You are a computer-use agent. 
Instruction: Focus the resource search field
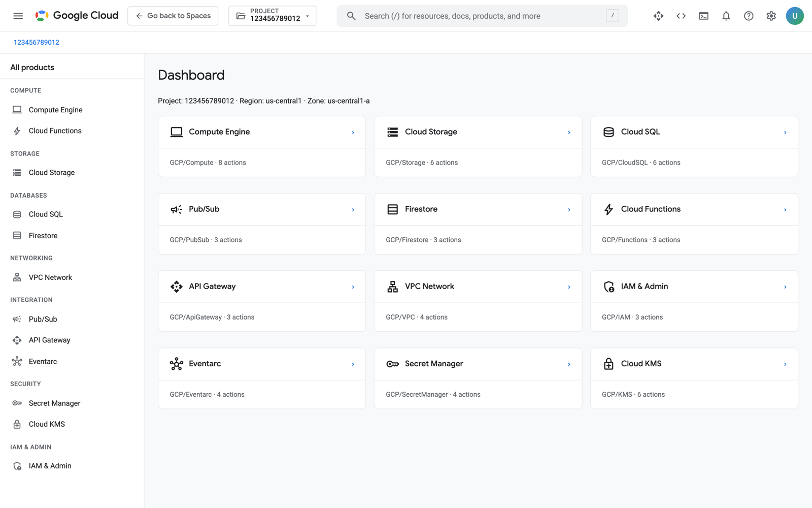pyautogui.click(x=482, y=16)
